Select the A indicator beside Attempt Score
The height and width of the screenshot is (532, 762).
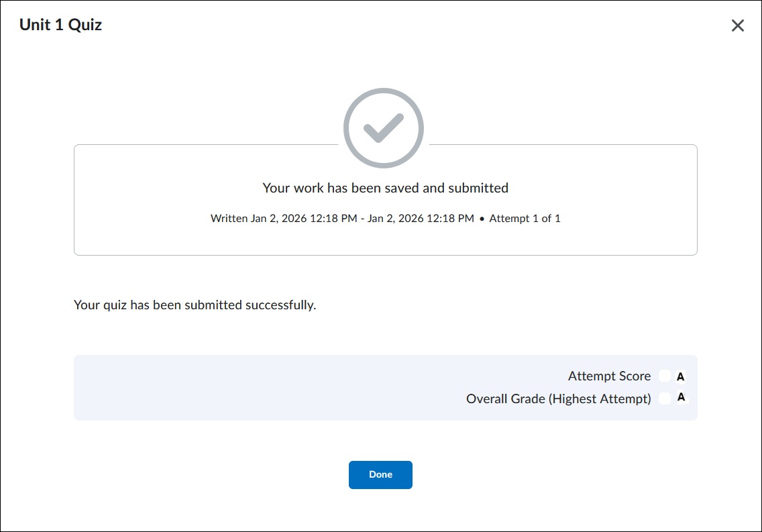[x=680, y=376]
